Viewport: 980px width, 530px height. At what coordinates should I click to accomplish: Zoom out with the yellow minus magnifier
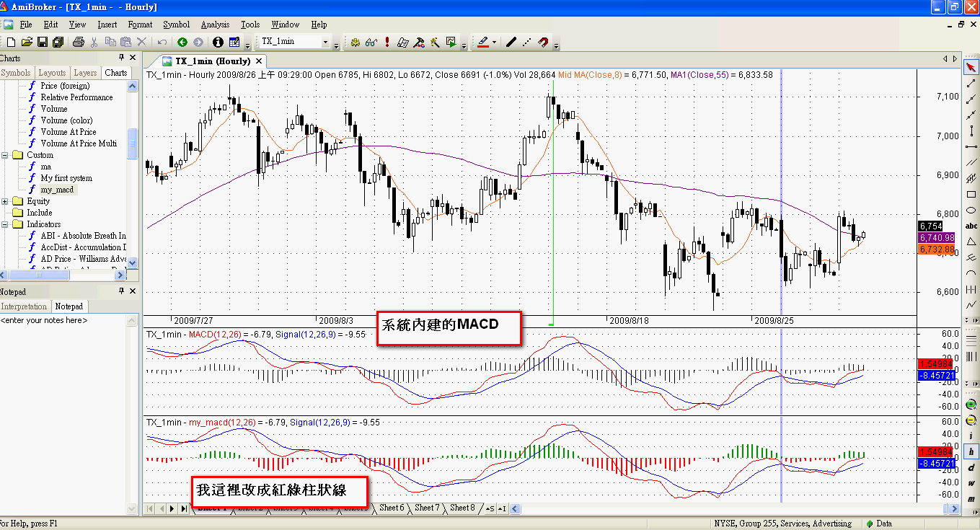(x=971, y=420)
